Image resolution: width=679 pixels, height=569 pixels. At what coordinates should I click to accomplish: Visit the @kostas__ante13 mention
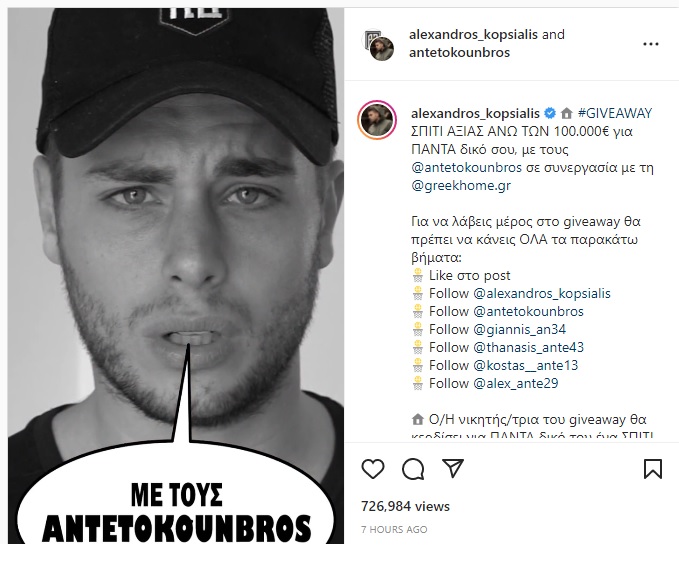pos(526,365)
